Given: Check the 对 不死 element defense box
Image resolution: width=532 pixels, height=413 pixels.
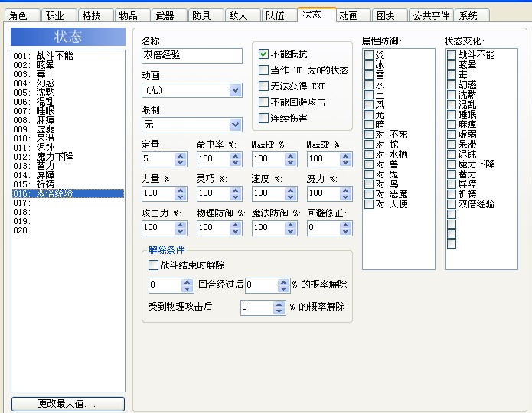Looking at the screenshot, I should (369, 135).
